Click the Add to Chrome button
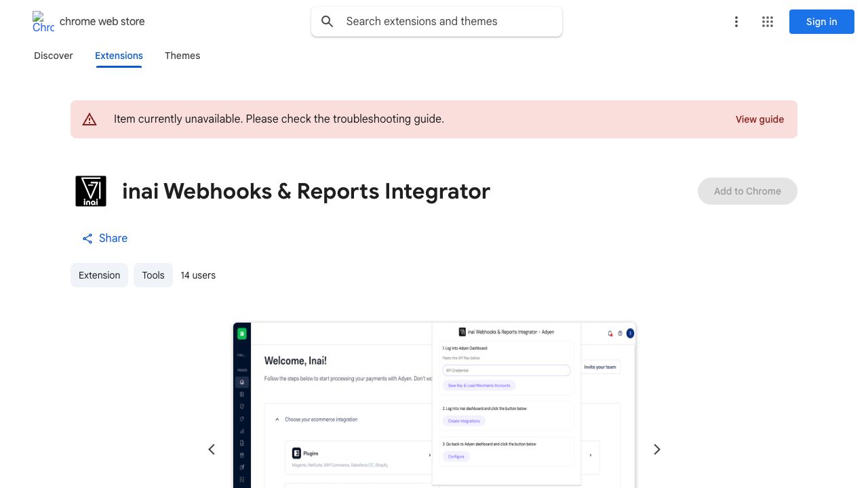This screenshot has width=868, height=488. tap(747, 191)
